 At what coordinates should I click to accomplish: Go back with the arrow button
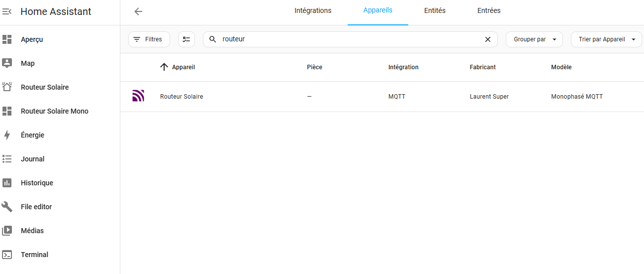(x=138, y=11)
